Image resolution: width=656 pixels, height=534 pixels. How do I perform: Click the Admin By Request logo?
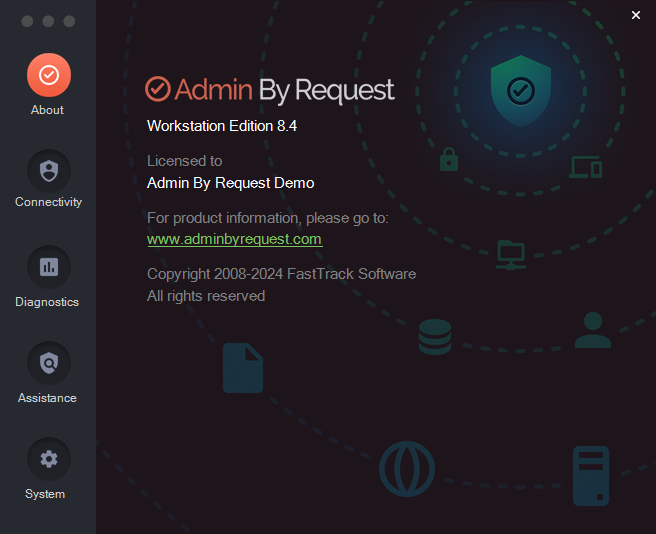(269, 90)
